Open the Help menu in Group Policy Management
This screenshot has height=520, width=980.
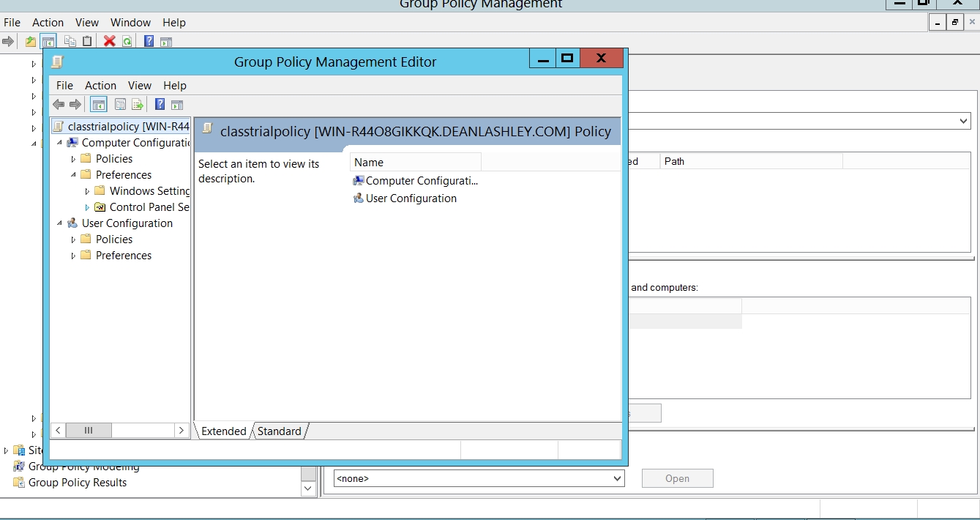(x=174, y=23)
